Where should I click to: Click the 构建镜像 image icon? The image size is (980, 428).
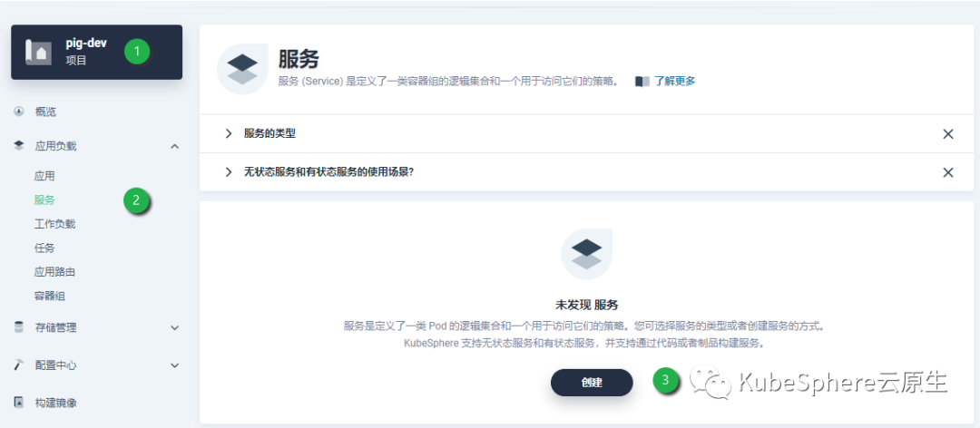pos(18,403)
